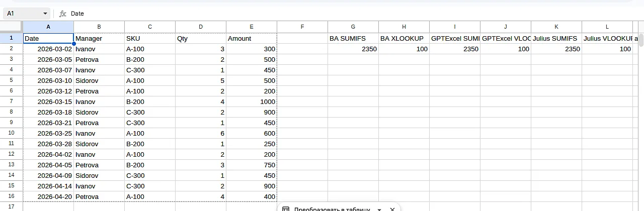The image size is (644, 211).
Task: Click the select-all corner box
Action: coord(11,27)
